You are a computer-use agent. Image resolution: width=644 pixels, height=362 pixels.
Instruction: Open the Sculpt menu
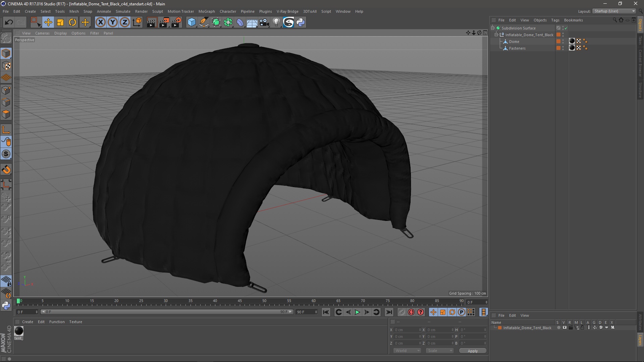pyautogui.click(x=157, y=11)
